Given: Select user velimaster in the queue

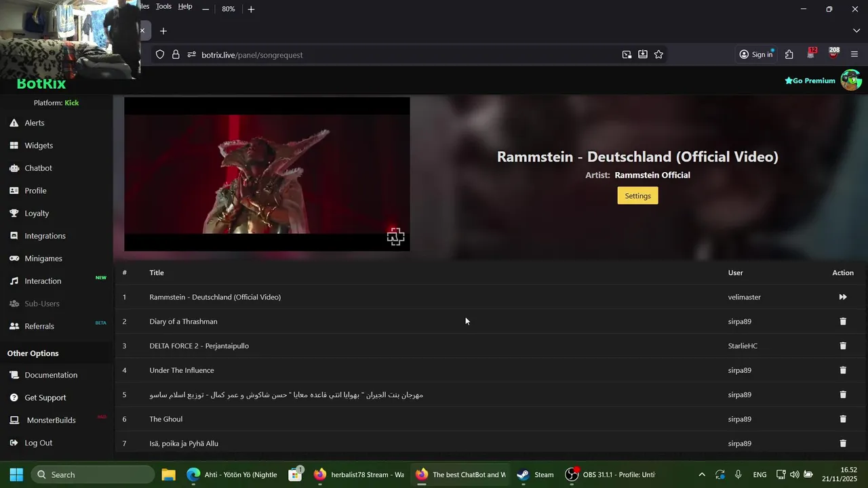Looking at the screenshot, I should pyautogui.click(x=745, y=297).
